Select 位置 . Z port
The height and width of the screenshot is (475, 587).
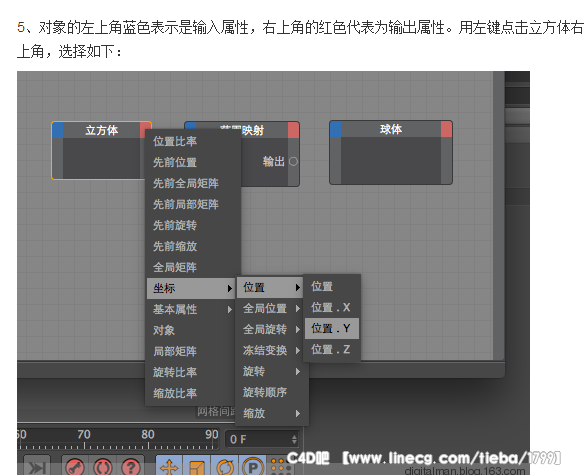point(332,349)
